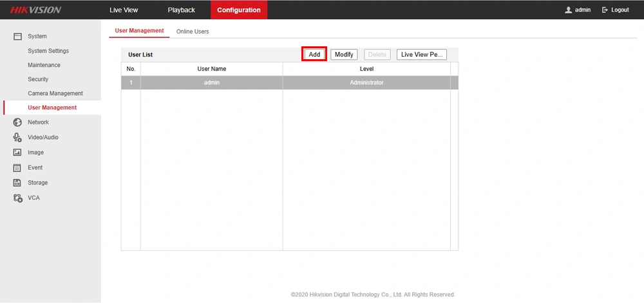Click the Logout icon in header
The height and width of the screenshot is (303, 644).
click(x=605, y=10)
